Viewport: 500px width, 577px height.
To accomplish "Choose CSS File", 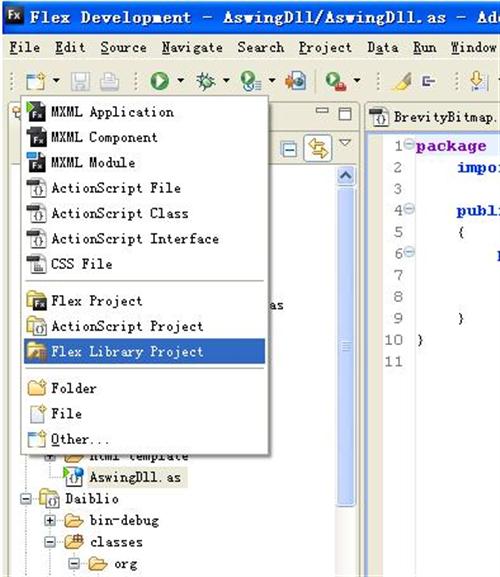I will pos(144,264).
